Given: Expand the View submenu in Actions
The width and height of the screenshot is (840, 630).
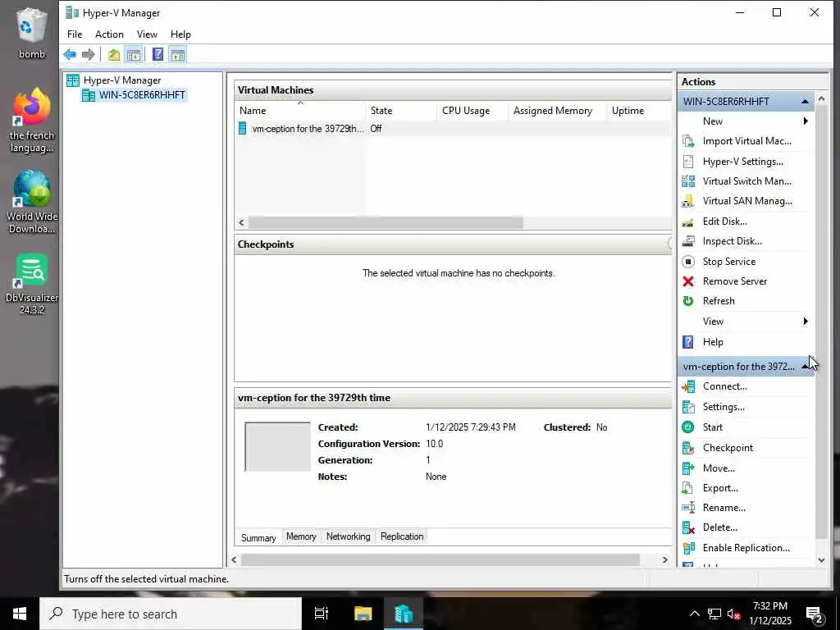Looking at the screenshot, I should click(806, 322).
